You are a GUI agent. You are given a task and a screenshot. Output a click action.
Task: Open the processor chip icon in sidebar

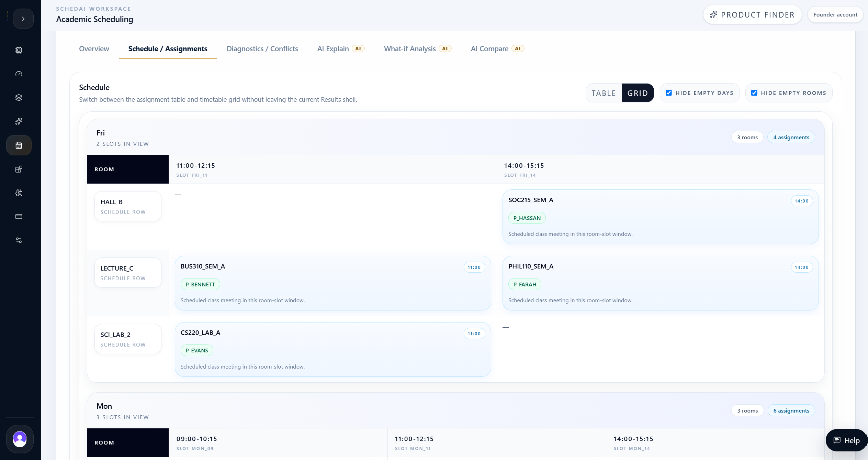[19, 50]
